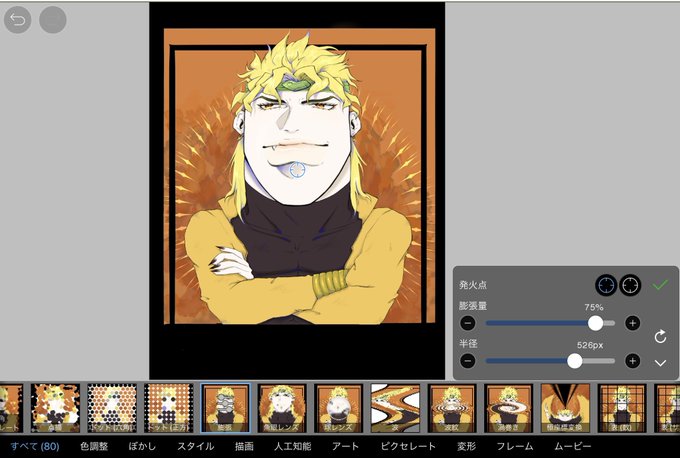Select the 波 filter thumbnail

click(395, 408)
